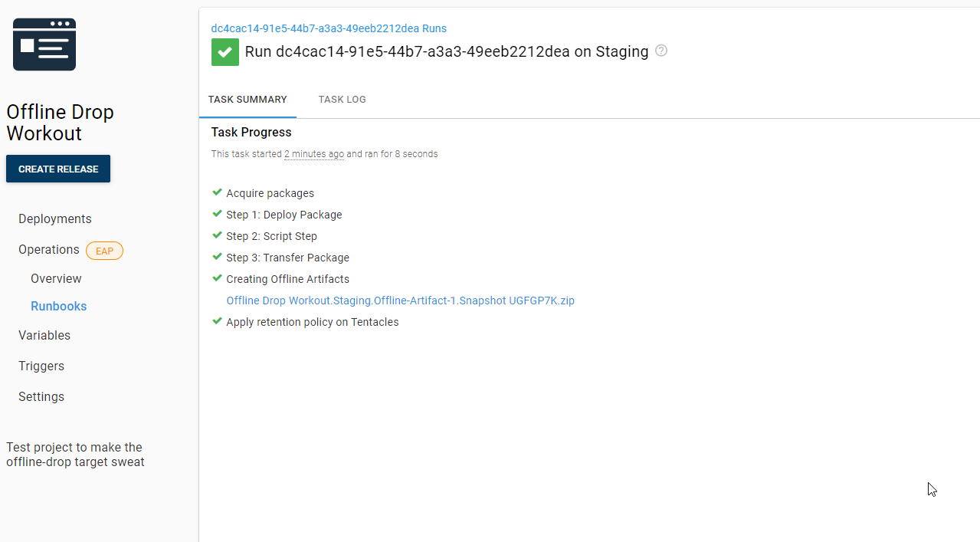
Task: Click check icon beside Creating Offline Artifacts
Action: [x=217, y=278]
